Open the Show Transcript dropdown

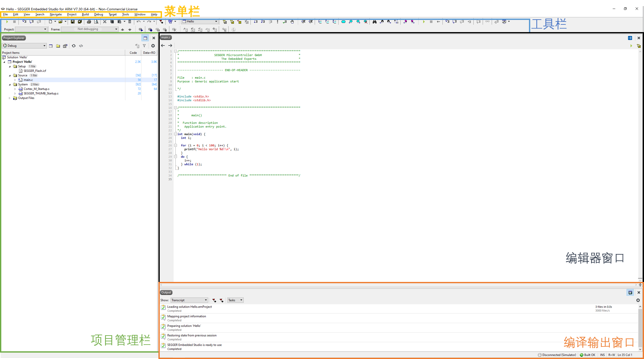pyautogui.click(x=189, y=300)
